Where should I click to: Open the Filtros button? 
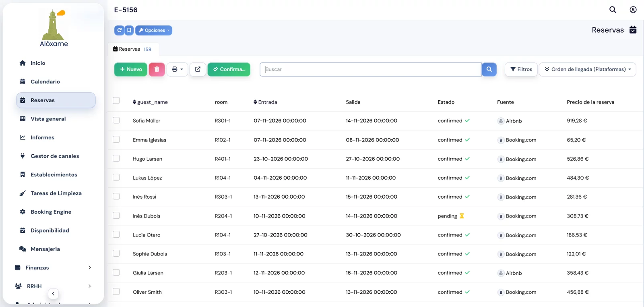click(x=521, y=69)
